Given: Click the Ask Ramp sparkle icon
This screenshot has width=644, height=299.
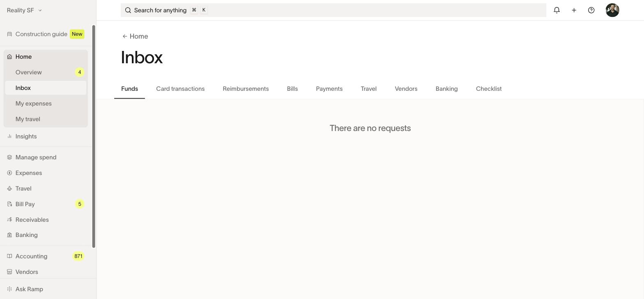Looking at the screenshot, I should [9, 289].
